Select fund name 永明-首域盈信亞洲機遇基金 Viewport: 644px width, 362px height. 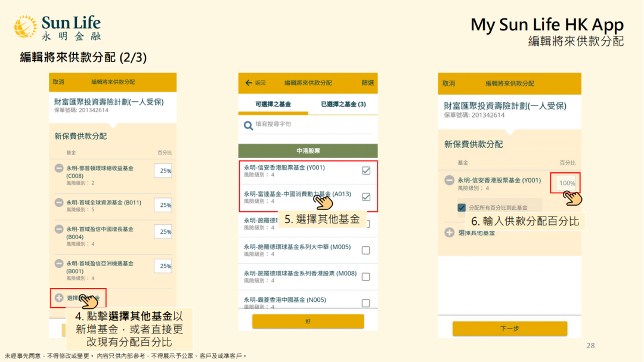(100, 264)
